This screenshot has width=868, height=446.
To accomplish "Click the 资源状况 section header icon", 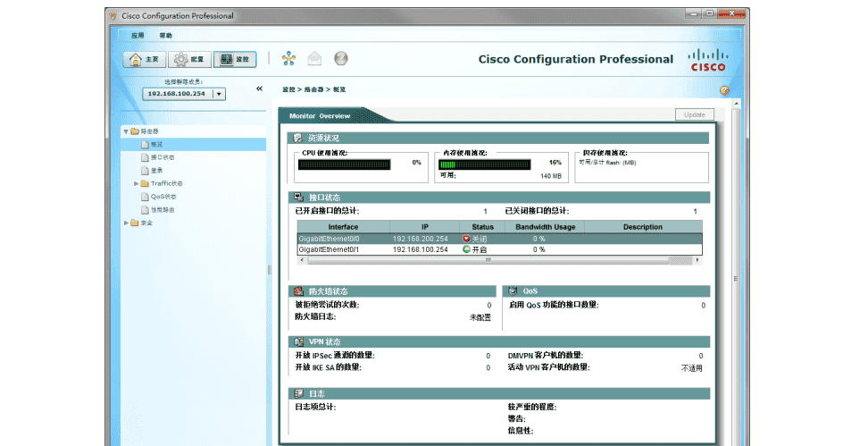I will point(298,138).
